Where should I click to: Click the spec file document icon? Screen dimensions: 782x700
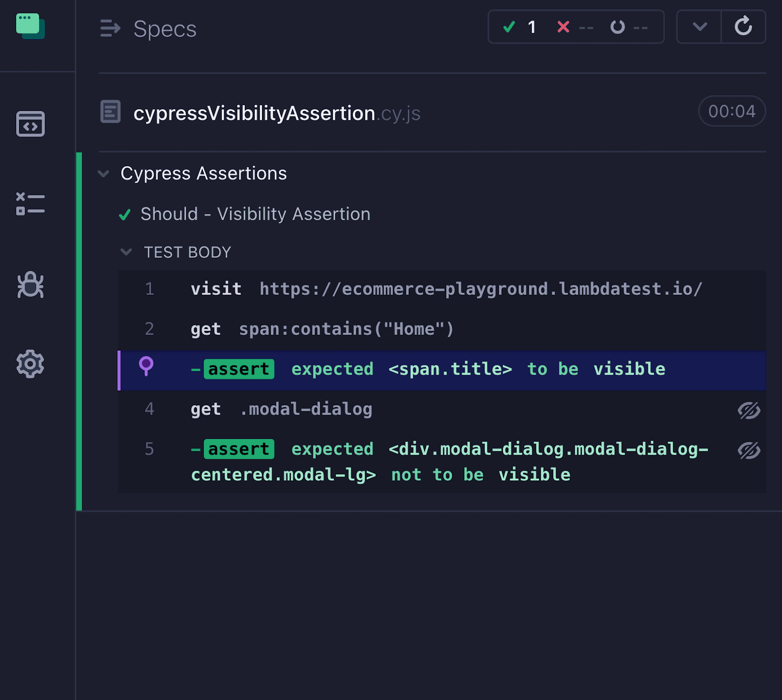coord(110,112)
